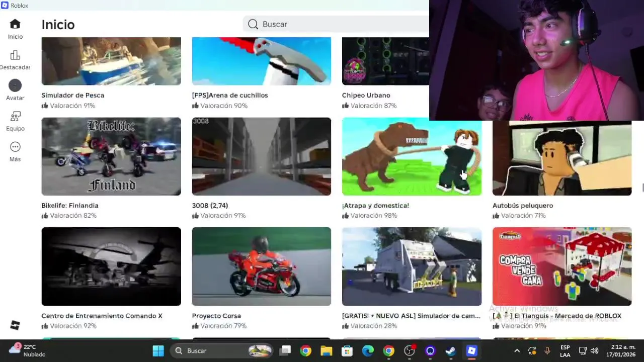Viewport: 644px width, 362px height.
Task: Open the Bikelife: Finland thumbnail
Action: pyautogui.click(x=111, y=156)
